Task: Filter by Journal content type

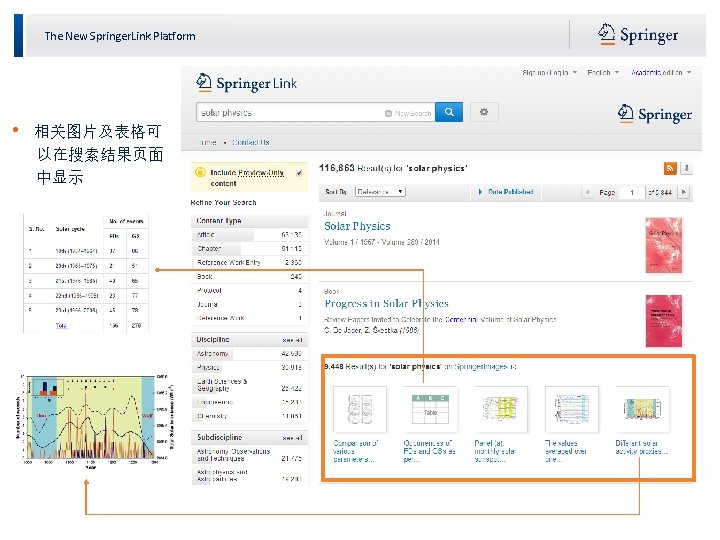Action: tap(249, 304)
